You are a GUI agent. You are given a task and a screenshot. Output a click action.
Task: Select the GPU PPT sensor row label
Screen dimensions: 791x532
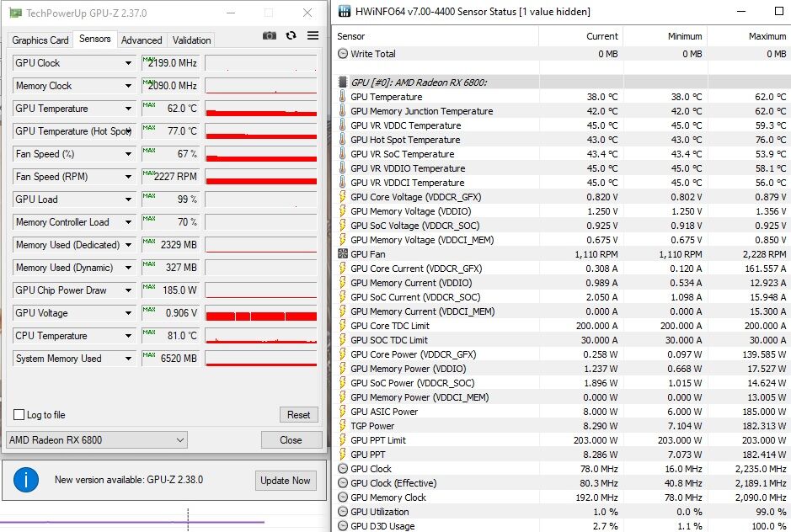[368, 455]
